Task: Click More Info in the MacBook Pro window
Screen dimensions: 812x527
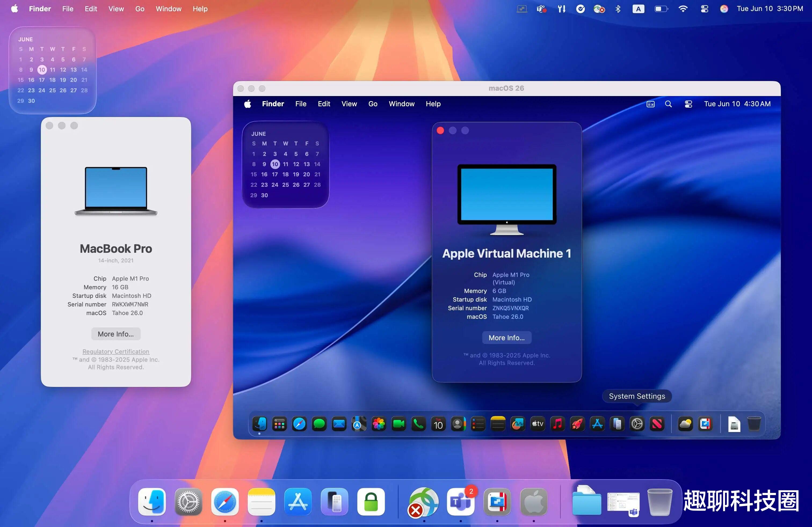Action: [x=116, y=334]
